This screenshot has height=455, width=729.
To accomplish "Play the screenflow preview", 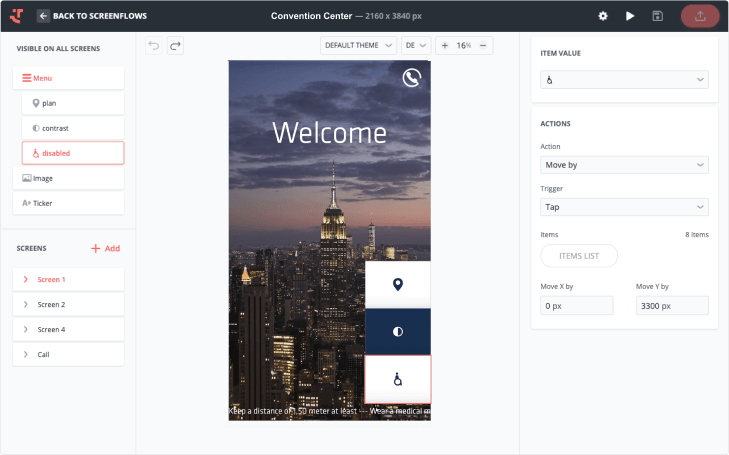I will click(630, 16).
